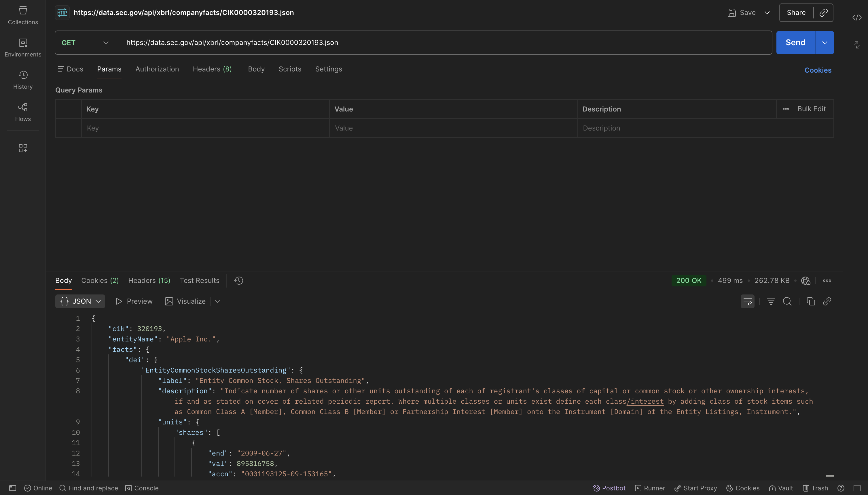Click the search response magnifier icon
Screen dimensions: 868x495
tap(787, 301)
